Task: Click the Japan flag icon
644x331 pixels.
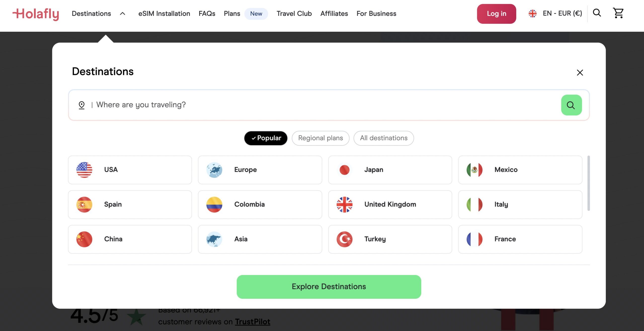Action: (x=344, y=170)
